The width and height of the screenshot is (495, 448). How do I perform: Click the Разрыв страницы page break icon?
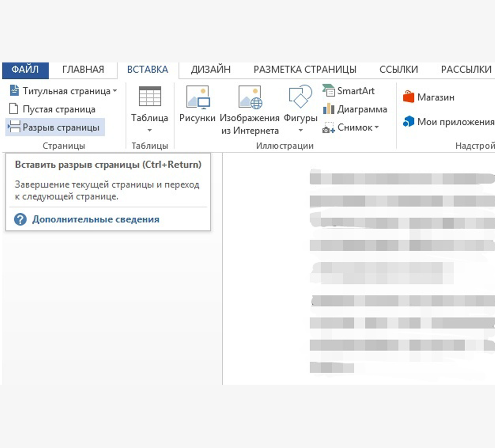pos(14,127)
